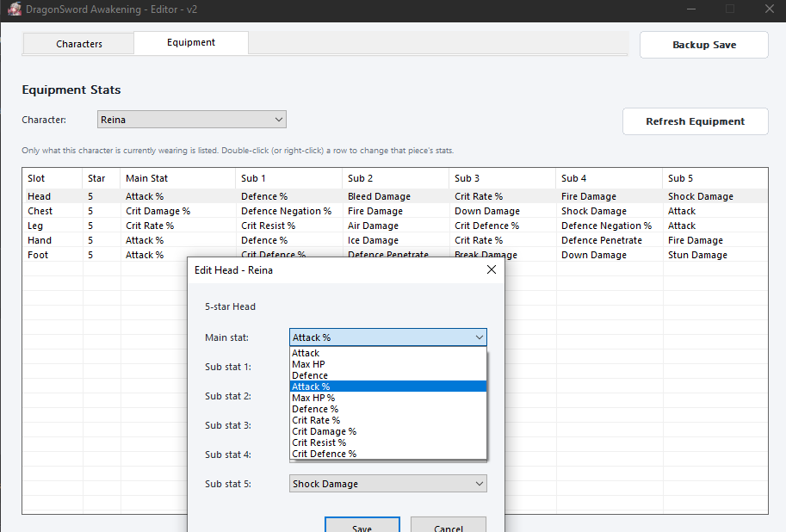
Task: Click the Backup Save button
Action: point(704,45)
